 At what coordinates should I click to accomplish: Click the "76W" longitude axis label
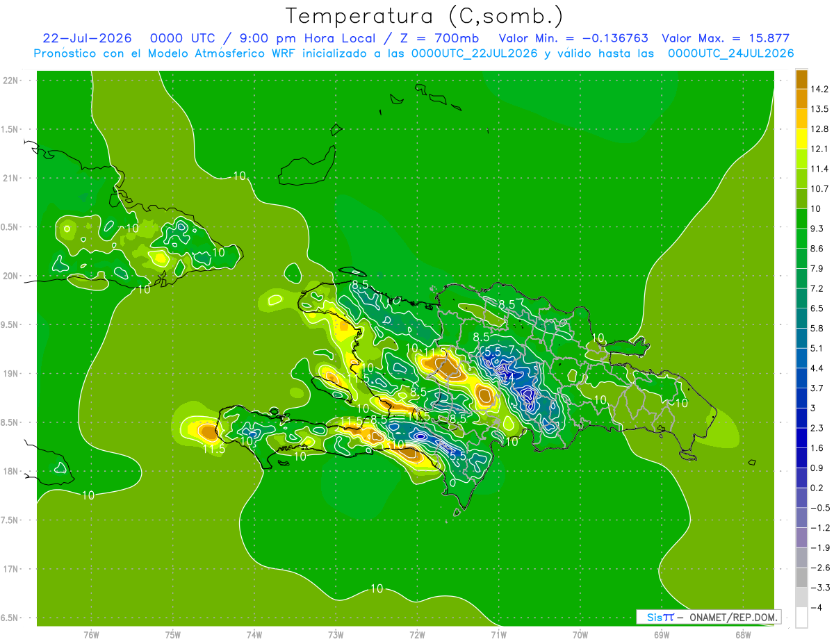coord(91,635)
